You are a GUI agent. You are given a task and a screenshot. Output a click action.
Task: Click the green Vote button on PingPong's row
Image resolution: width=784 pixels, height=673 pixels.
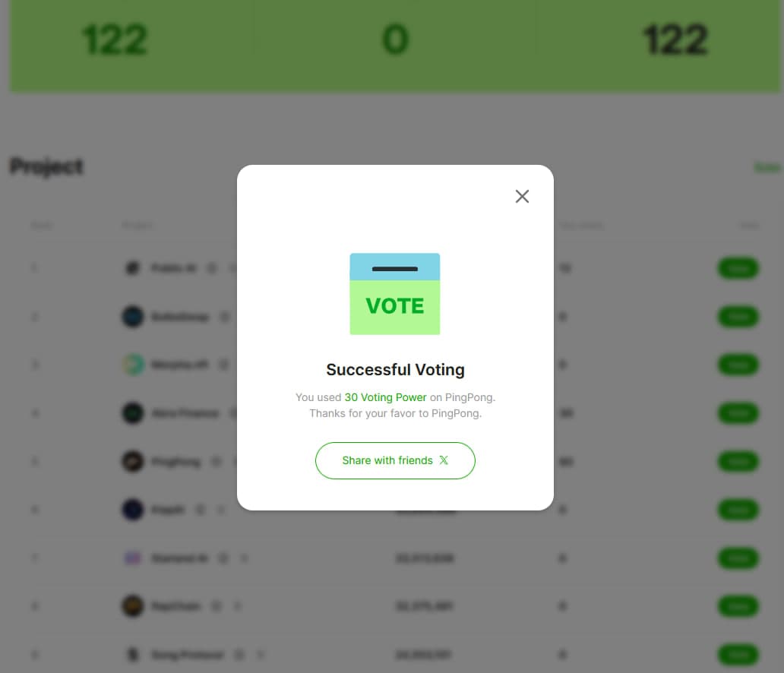pyautogui.click(x=738, y=462)
